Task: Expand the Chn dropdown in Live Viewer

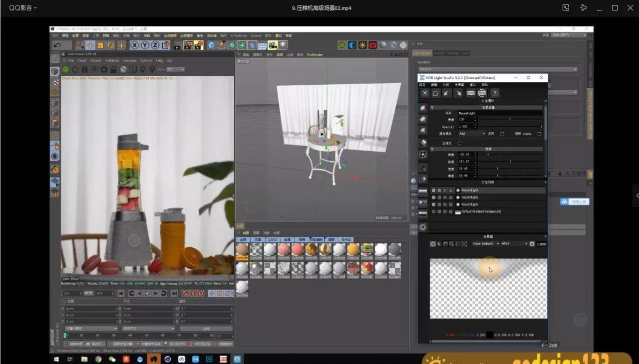Action: pos(176,69)
